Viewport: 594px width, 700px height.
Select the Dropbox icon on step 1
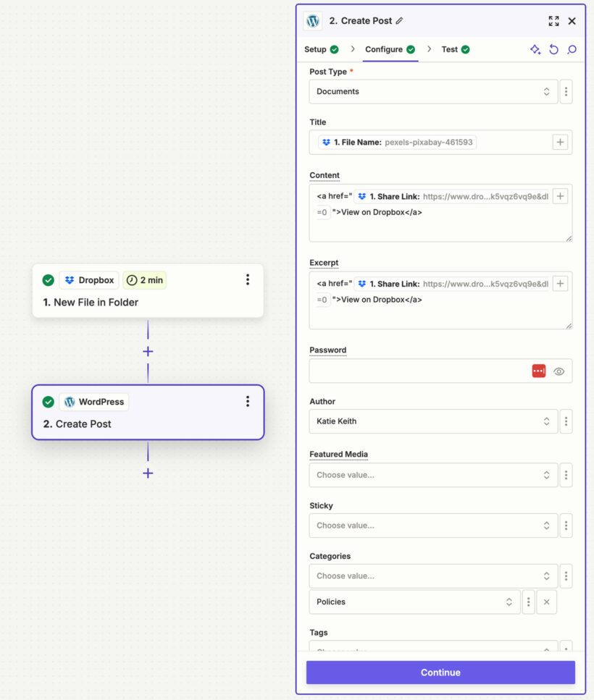tap(69, 280)
